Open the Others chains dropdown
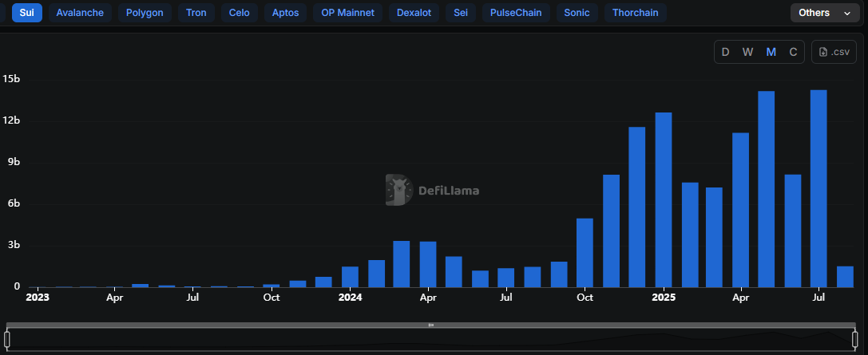The image size is (868, 355). [825, 13]
